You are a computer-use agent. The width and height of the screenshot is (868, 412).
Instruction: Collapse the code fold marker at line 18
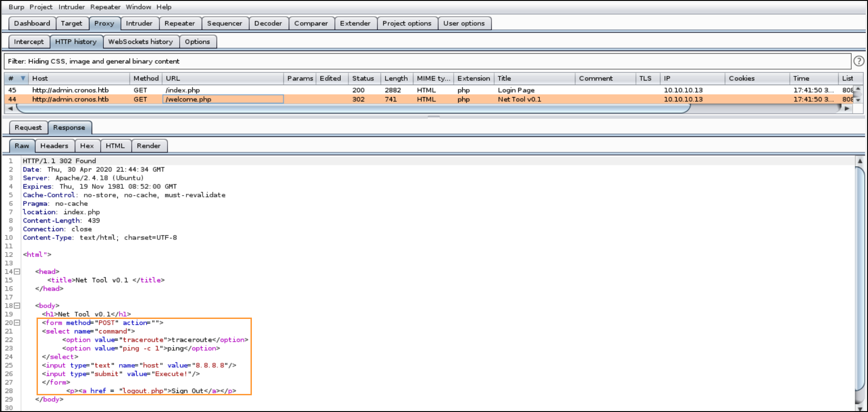coord(17,306)
